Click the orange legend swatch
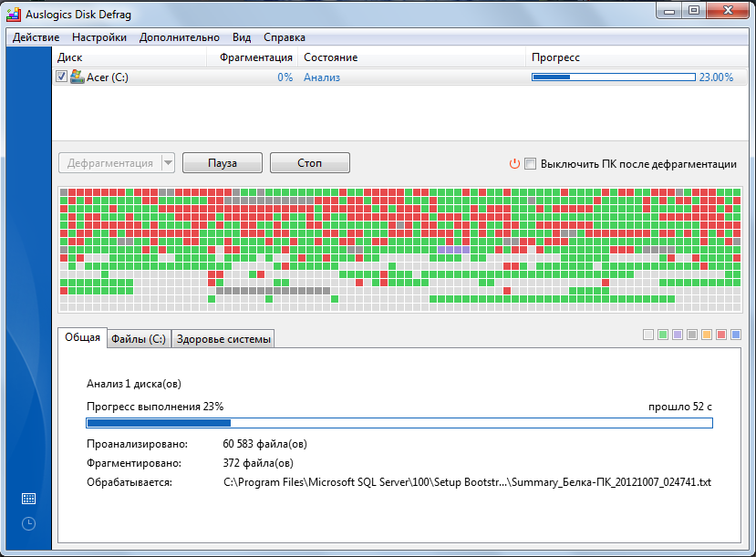The width and height of the screenshot is (756, 557). point(707,335)
